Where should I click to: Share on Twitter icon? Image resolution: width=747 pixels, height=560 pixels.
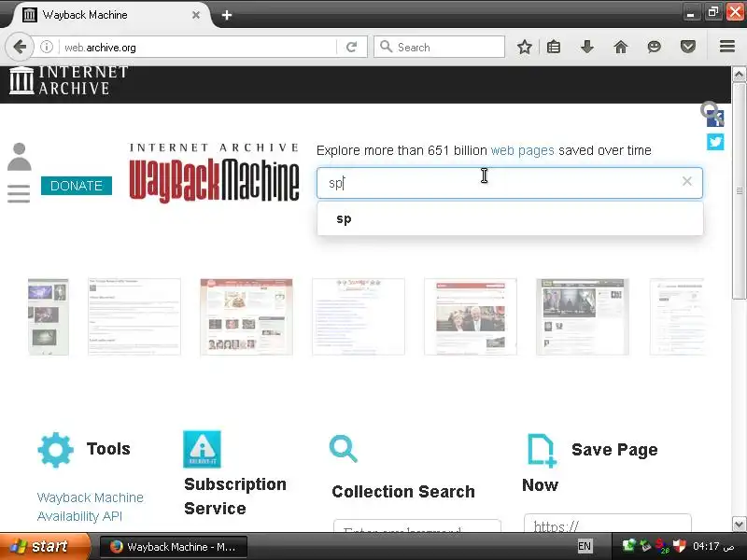click(715, 142)
